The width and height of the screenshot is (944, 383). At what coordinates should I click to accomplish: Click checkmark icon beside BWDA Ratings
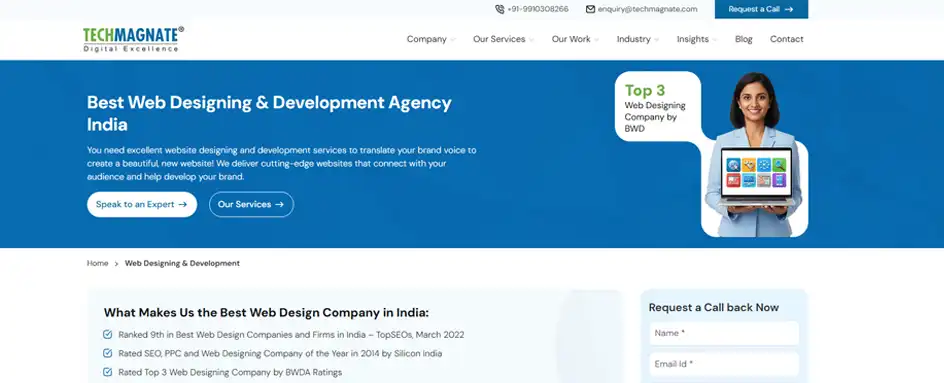[108, 372]
